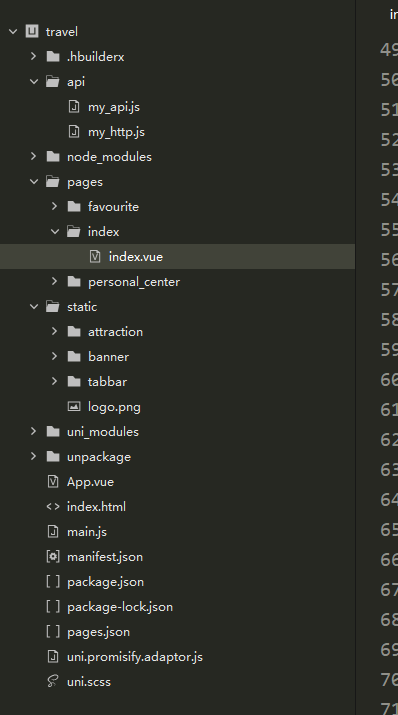Click the favourite folder icon
The height and width of the screenshot is (715, 398).
point(74,207)
